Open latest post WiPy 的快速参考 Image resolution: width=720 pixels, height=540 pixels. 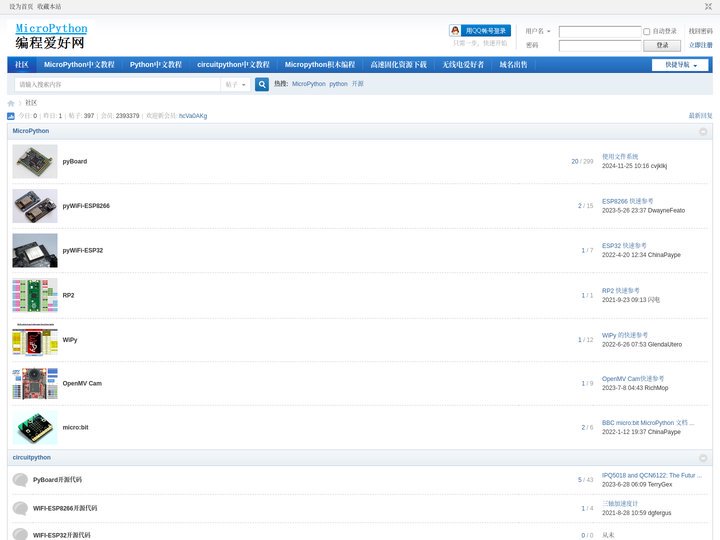(x=625, y=335)
